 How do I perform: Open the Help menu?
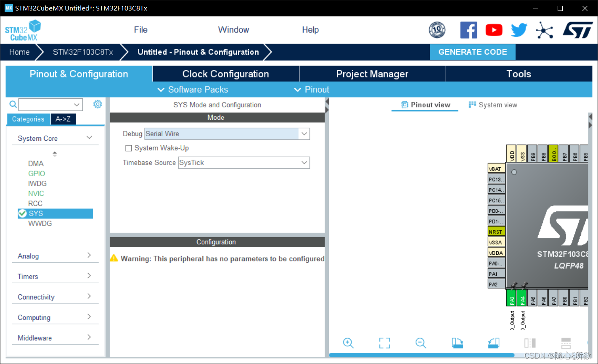(310, 30)
